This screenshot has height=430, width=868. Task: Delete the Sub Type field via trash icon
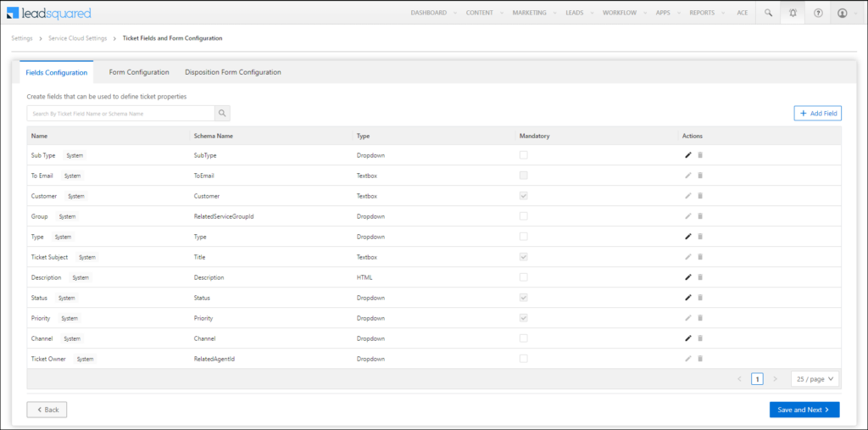click(699, 155)
